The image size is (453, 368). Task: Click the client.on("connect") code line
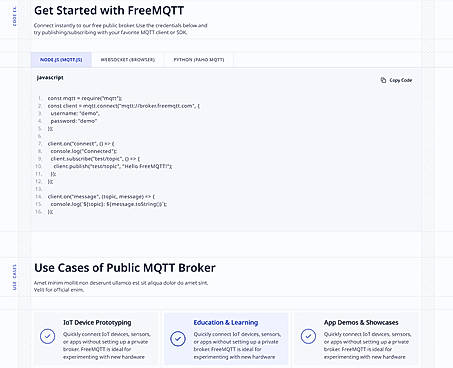[x=81, y=144]
